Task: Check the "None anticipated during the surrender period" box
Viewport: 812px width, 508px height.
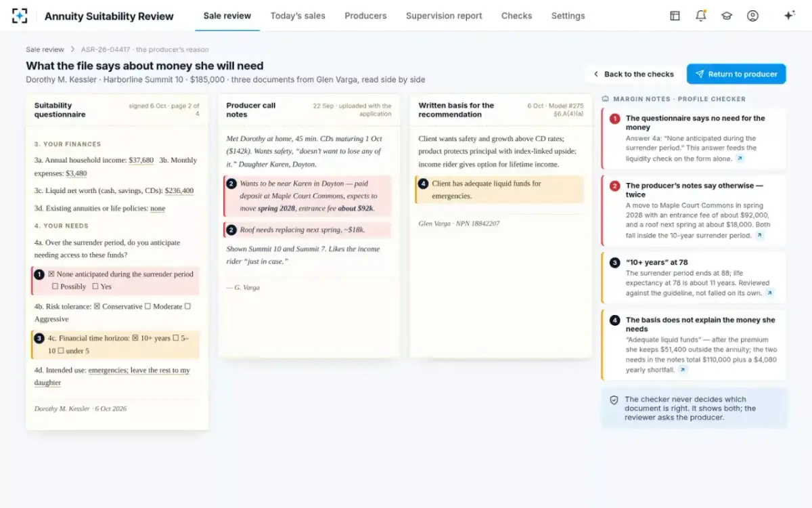Action: click(51, 274)
